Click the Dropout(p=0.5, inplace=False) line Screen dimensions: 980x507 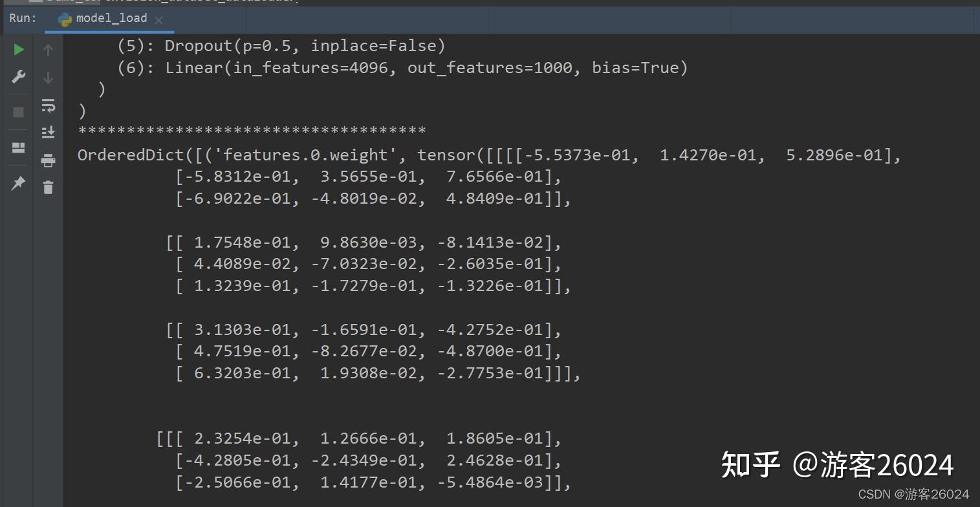pyautogui.click(x=281, y=46)
